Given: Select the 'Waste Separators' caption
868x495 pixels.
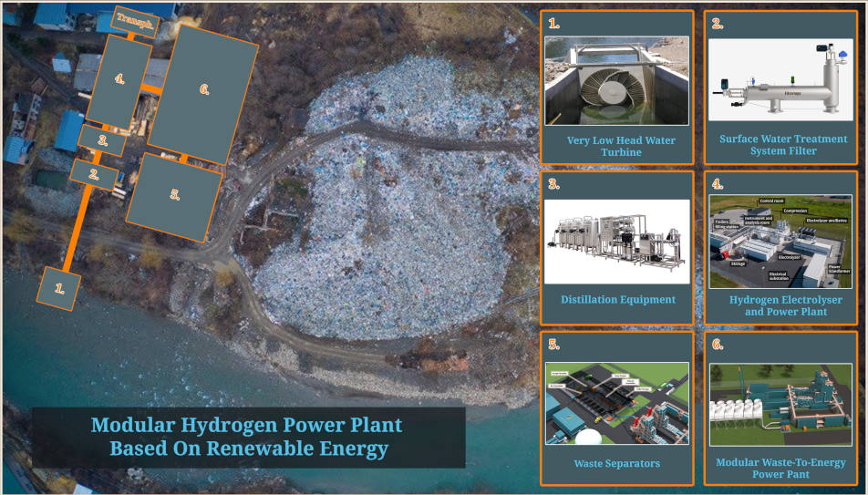Looking at the screenshot, I should tap(616, 463).
